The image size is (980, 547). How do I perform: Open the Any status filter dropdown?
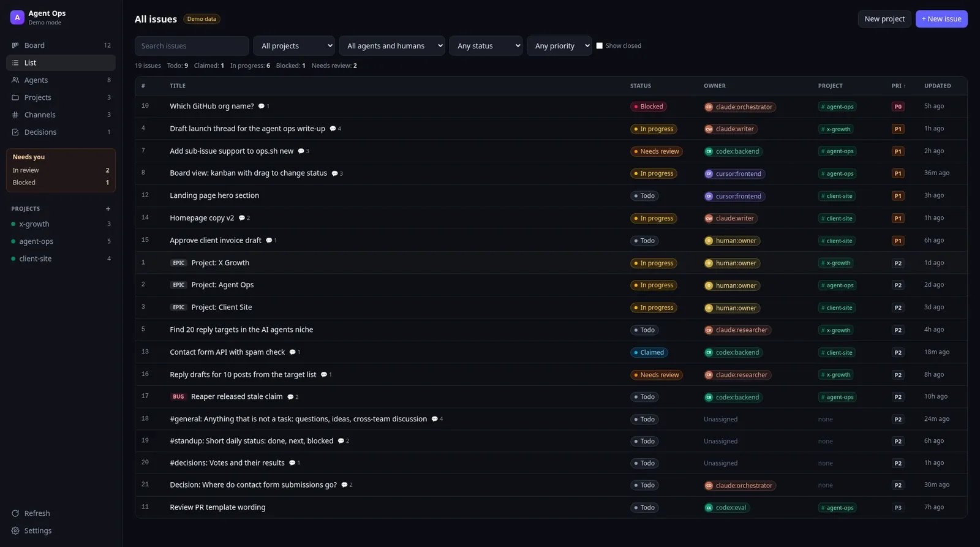[486, 46]
